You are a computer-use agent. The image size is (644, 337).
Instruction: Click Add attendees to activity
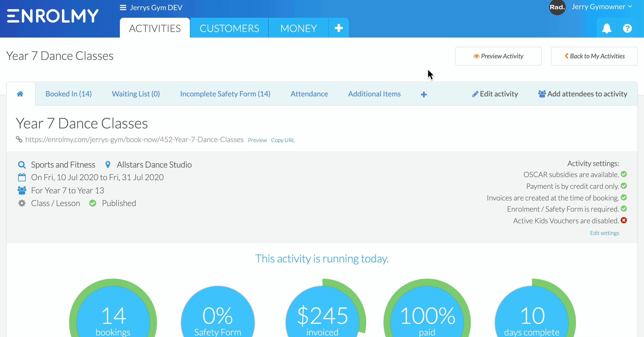[x=583, y=94]
